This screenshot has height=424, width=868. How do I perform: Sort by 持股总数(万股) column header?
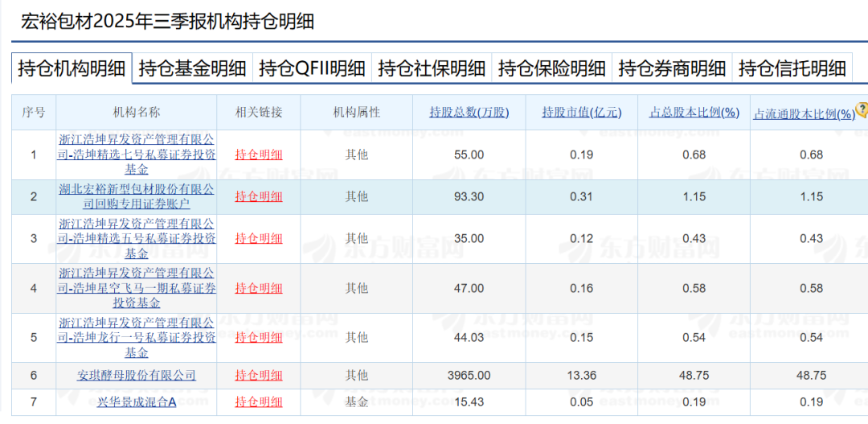click(469, 113)
